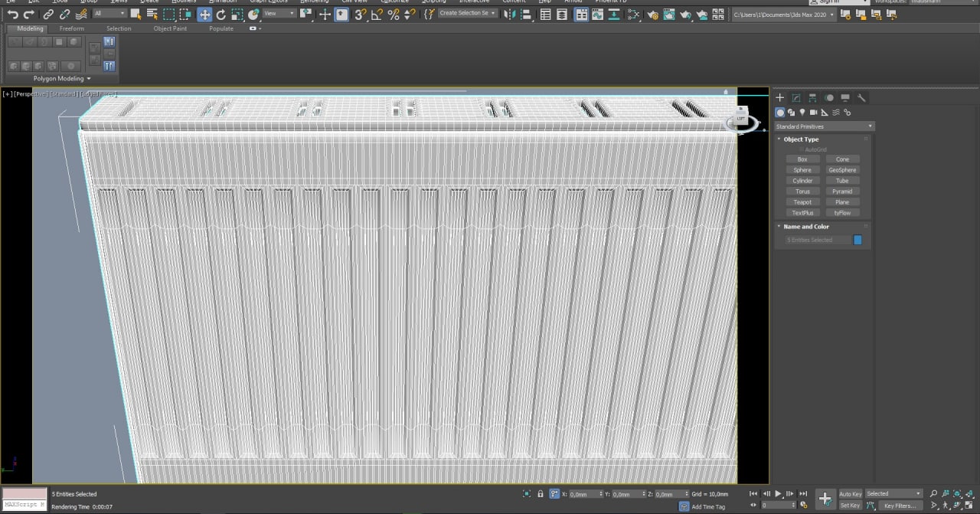Click Use Pivot Point Center icon
Image resolution: width=980 pixels, height=514 pixels.
click(x=305, y=14)
